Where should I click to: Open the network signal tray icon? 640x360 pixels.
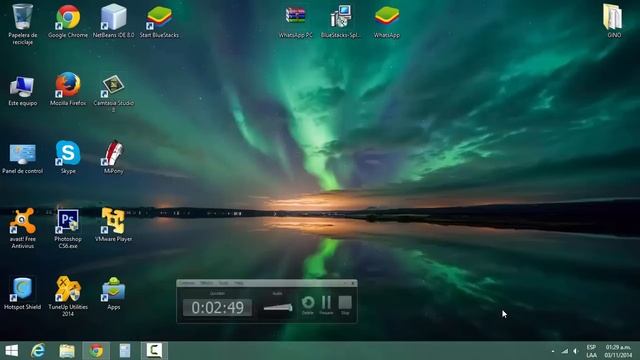click(x=564, y=351)
